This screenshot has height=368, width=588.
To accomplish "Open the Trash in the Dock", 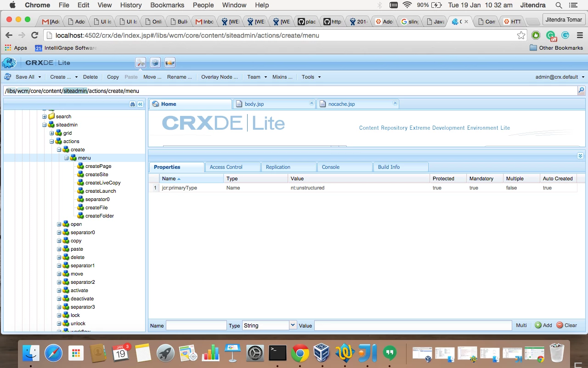I will [557, 353].
